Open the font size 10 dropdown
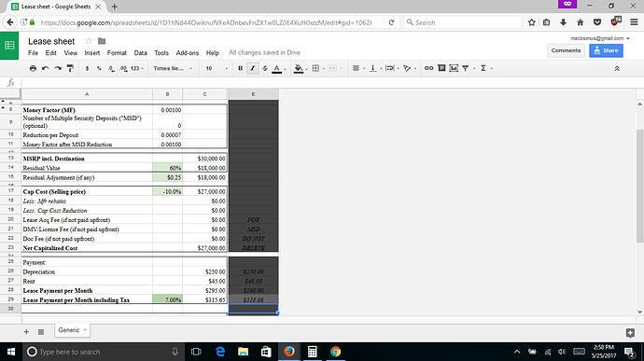 point(217,69)
